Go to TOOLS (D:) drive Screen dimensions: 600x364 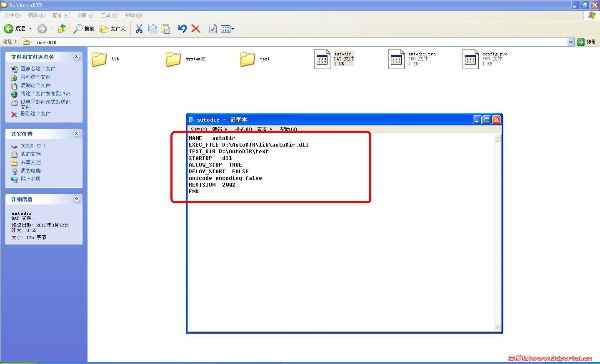click(33, 146)
